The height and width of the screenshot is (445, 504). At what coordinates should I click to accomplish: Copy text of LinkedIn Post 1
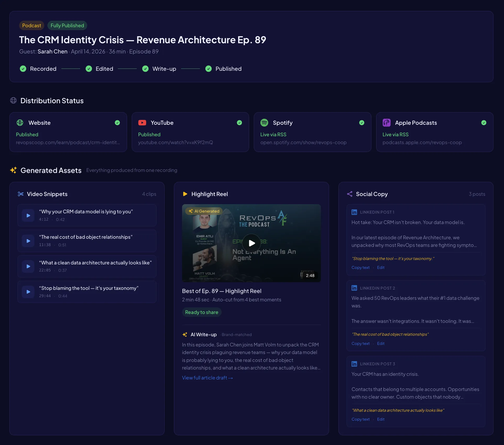click(x=360, y=267)
